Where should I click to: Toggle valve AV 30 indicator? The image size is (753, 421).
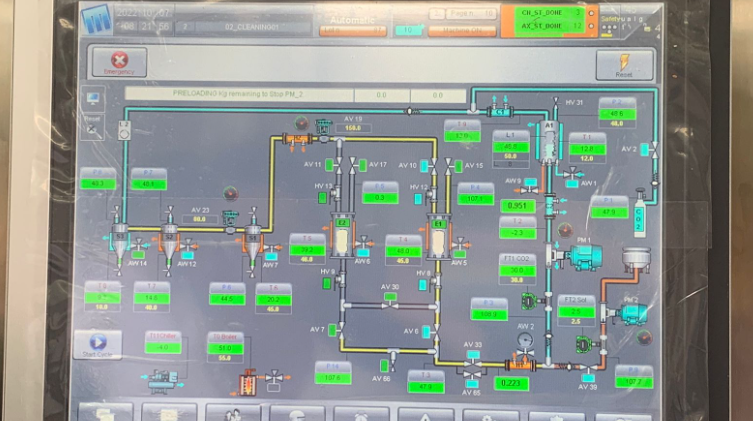coord(390,297)
